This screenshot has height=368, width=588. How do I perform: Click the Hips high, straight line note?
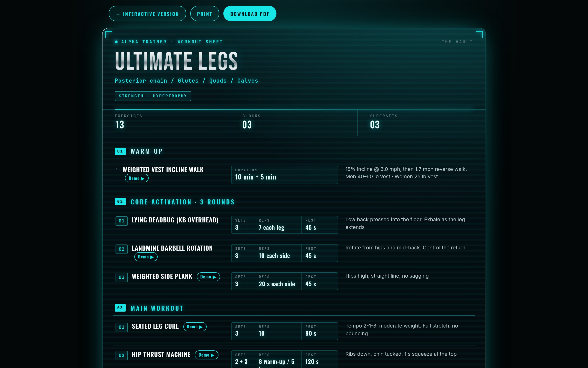(387, 276)
